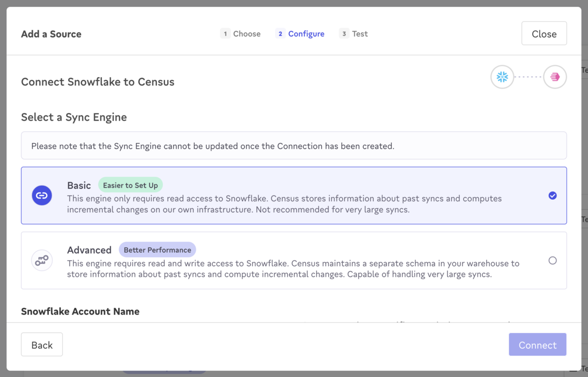Select the Advanced sync engine card
The width and height of the screenshot is (588, 377).
click(x=294, y=260)
